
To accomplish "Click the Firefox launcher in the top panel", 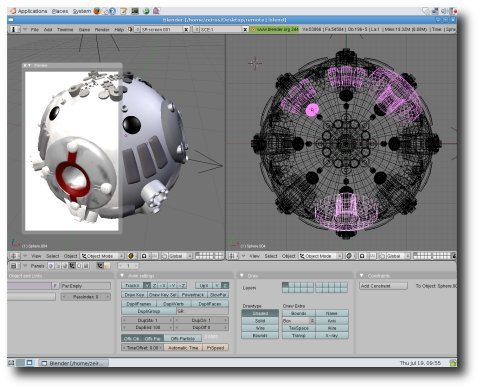I will click(x=97, y=11).
